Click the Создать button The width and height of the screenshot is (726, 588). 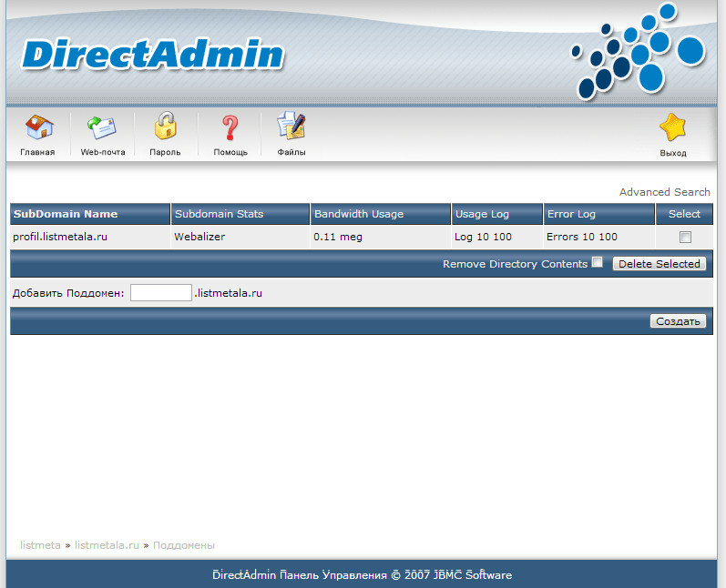pos(678,321)
